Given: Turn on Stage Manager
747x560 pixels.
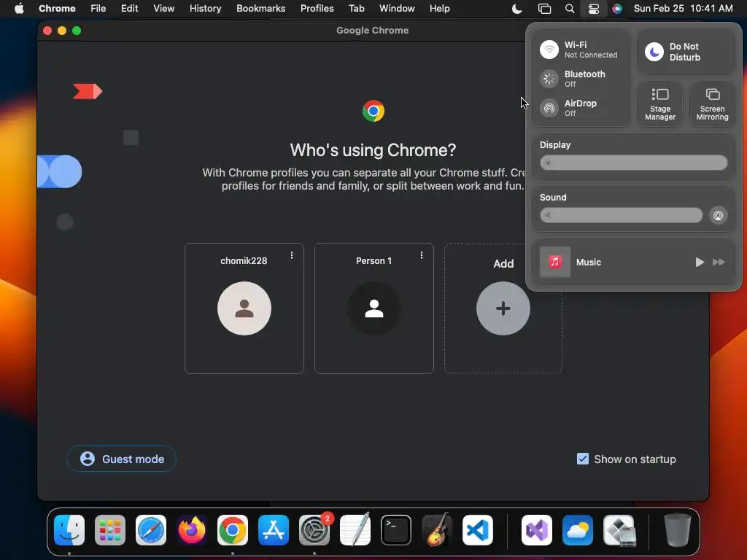Looking at the screenshot, I should pyautogui.click(x=659, y=104).
